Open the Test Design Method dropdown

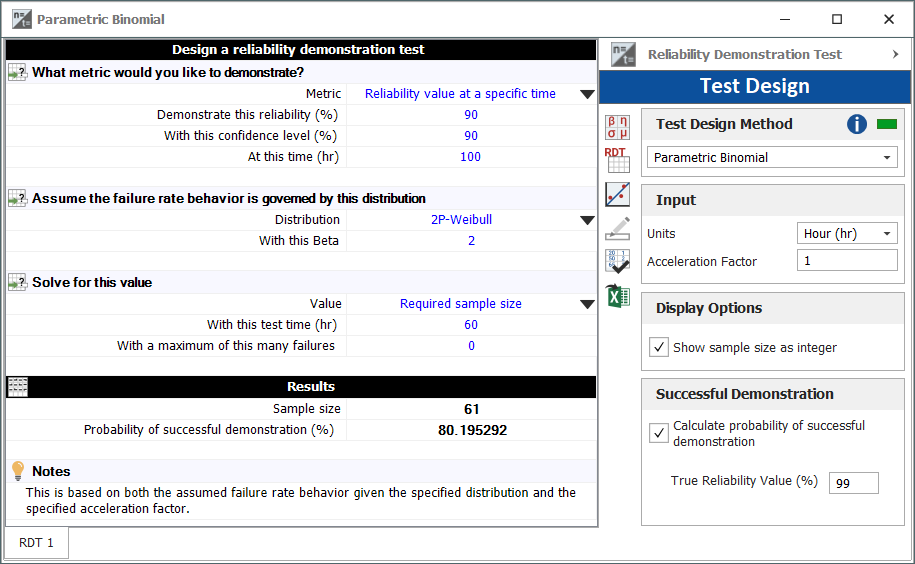771,157
